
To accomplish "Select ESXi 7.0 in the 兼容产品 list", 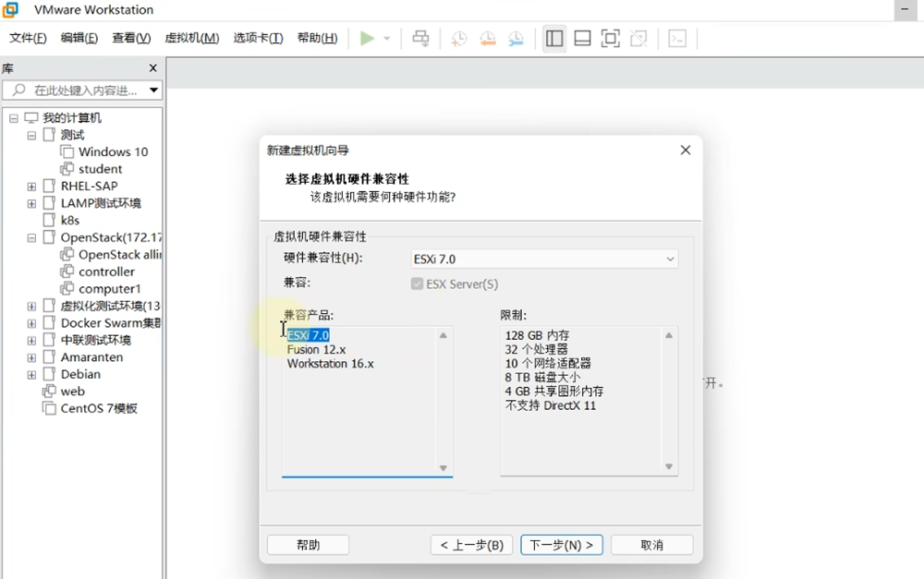I will (x=309, y=335).
